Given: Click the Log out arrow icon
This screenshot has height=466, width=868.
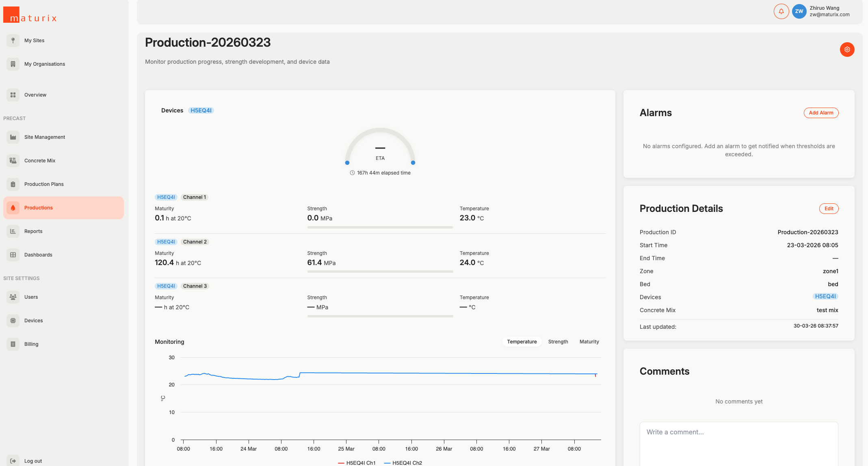Looking at the screenshot, I should [13, 461].
